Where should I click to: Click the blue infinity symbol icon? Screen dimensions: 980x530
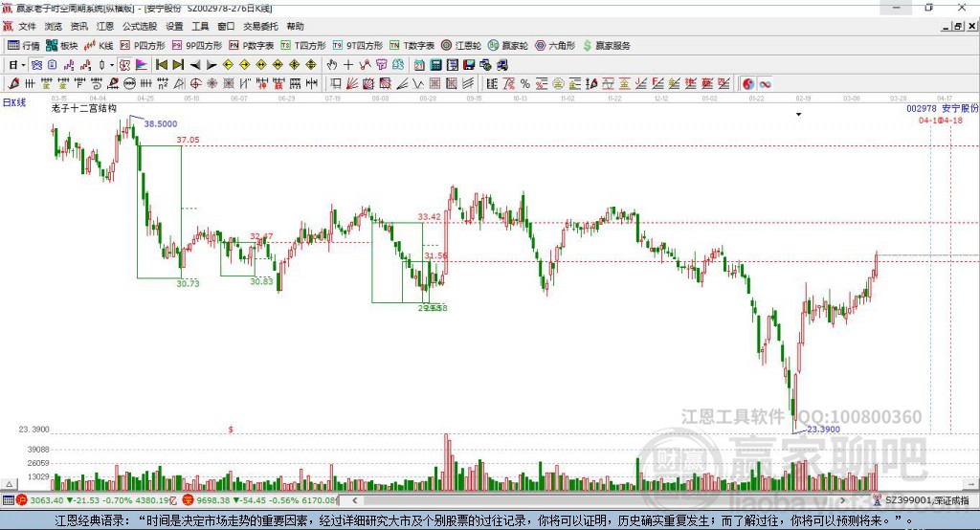tap(765, 83)
